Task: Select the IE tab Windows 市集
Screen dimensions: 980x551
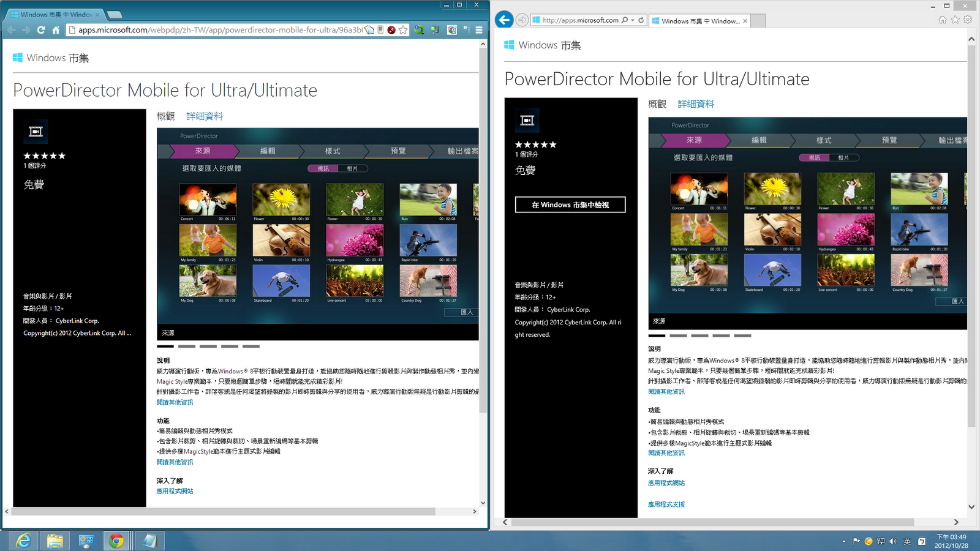Action: pos(700,21)
